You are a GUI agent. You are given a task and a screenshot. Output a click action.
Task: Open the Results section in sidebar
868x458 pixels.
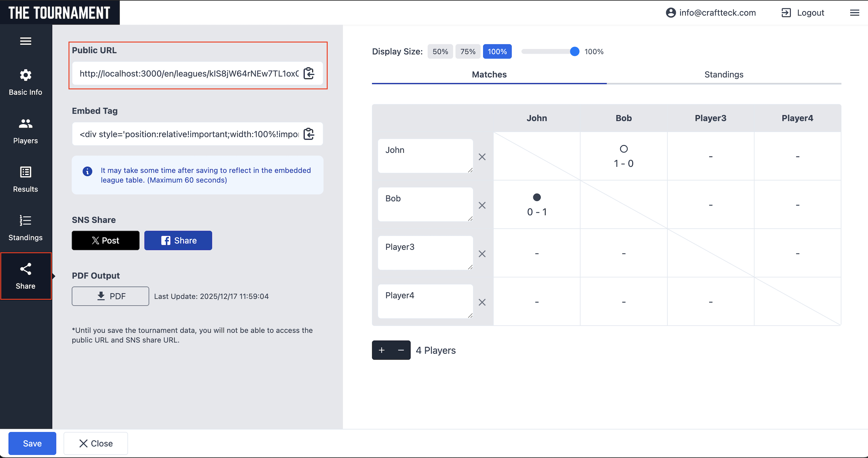coord(26,179)
